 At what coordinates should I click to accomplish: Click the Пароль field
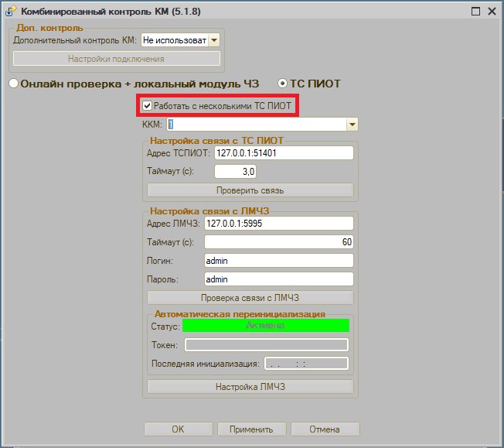pos(279,279)
